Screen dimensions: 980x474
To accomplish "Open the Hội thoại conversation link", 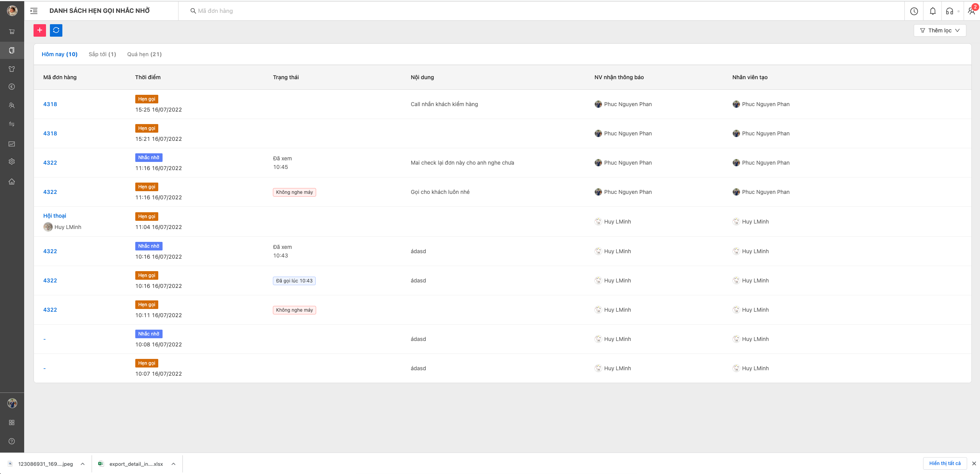I will tap(55, 216).
